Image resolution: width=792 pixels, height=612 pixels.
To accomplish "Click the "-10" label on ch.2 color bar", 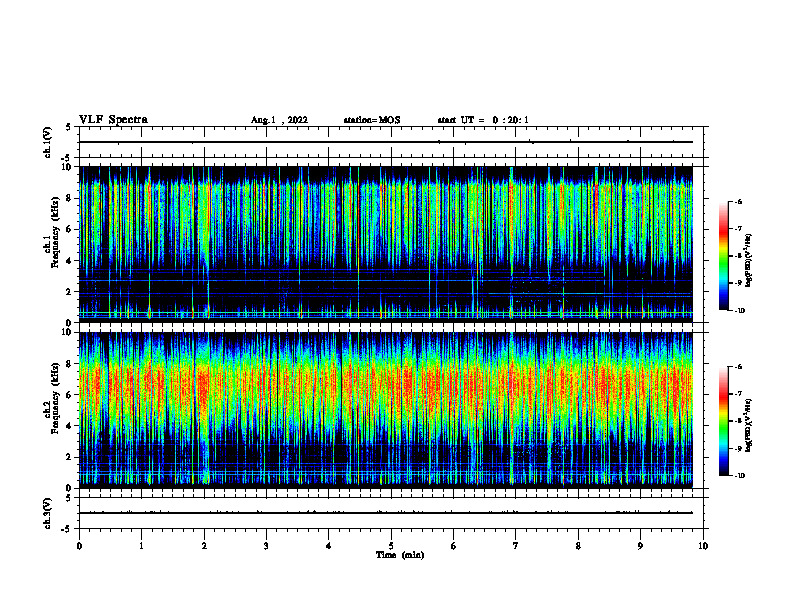I will point(739,476).
